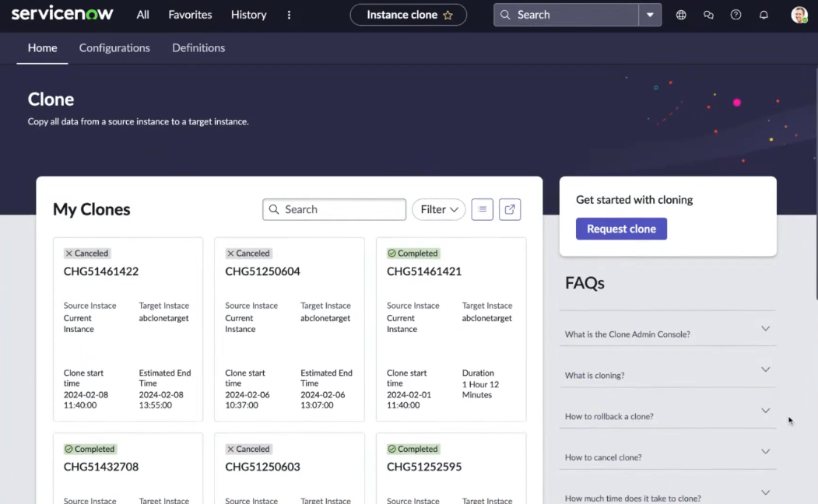Open My Clones in a new window icon
Screen dimensions: 818x504
tap(510, 209)
